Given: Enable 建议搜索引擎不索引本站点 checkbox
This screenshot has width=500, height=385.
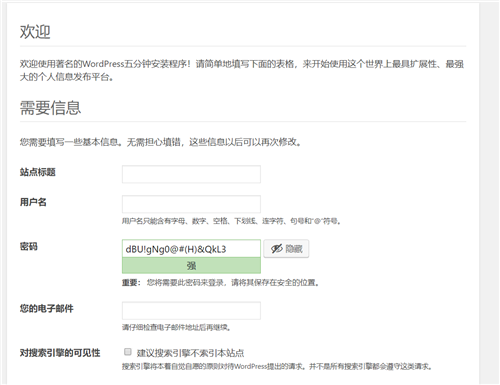Looking at the screenshot, I should (128, 352).
